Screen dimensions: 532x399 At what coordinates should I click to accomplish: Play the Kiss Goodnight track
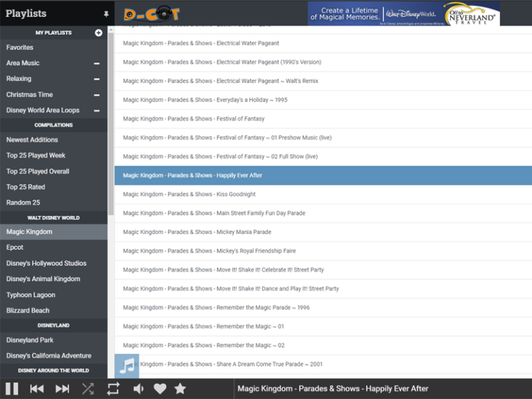click(189, 194)
